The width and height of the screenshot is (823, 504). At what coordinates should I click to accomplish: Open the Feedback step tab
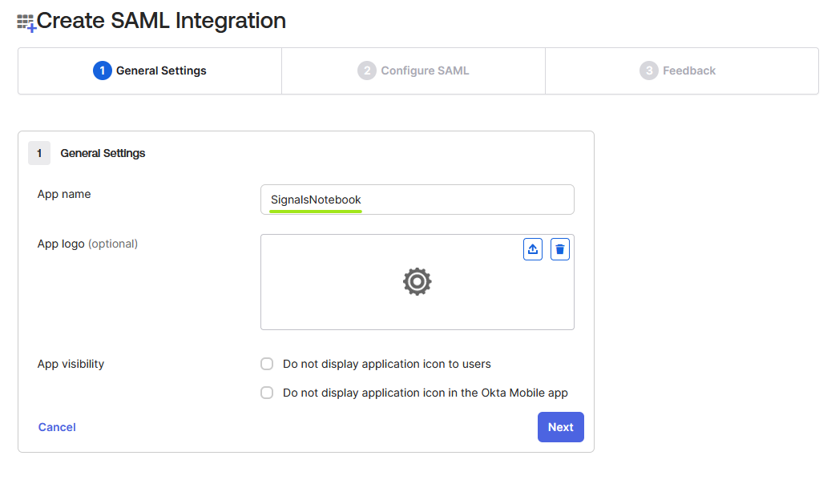[682, 71]
